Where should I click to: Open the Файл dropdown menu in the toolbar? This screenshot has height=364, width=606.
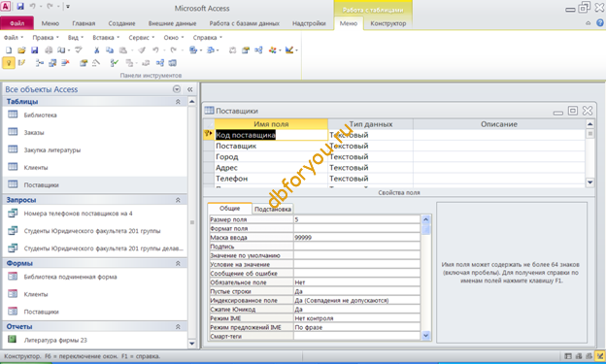click(x=14, y=38)
